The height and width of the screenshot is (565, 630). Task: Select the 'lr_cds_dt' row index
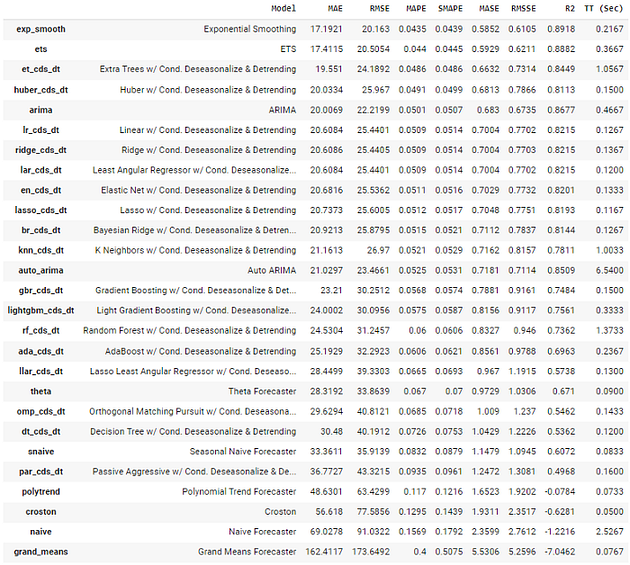pos(41,130)
